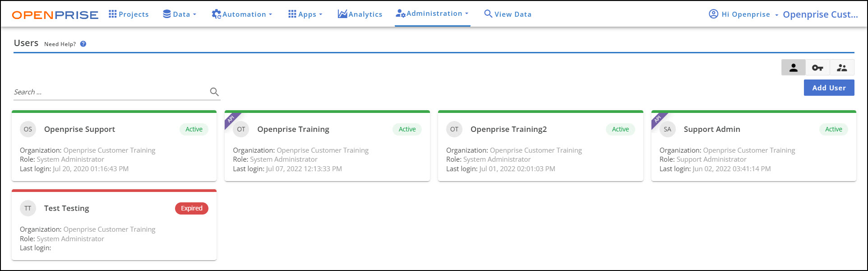Click the Openprise Cust... organization name

(x=820, y=14)
